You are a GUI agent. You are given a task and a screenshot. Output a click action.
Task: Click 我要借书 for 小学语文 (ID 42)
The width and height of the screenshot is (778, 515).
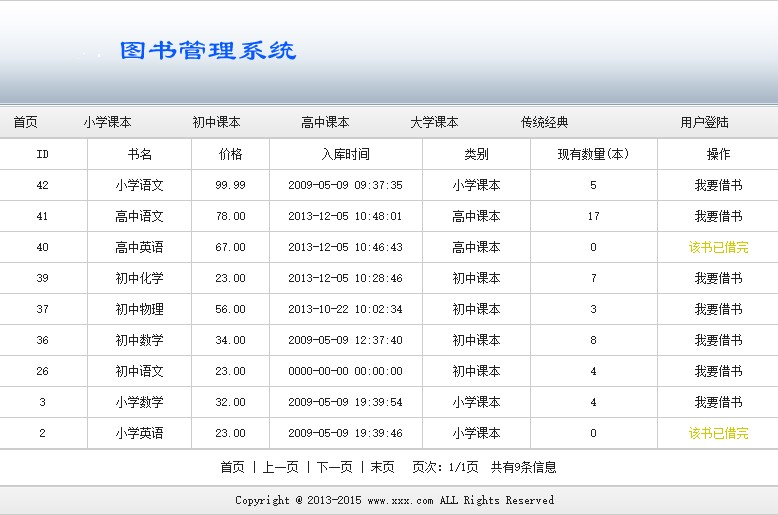718,185
